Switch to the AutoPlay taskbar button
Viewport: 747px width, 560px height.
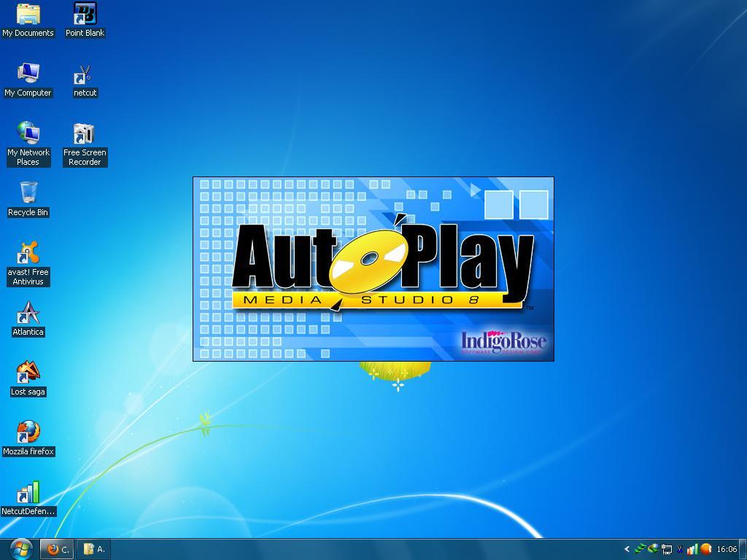click(93, 549)
